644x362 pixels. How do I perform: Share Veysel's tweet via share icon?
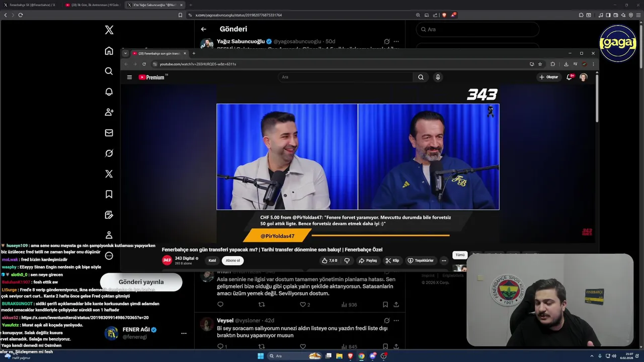tap(396, 346)
